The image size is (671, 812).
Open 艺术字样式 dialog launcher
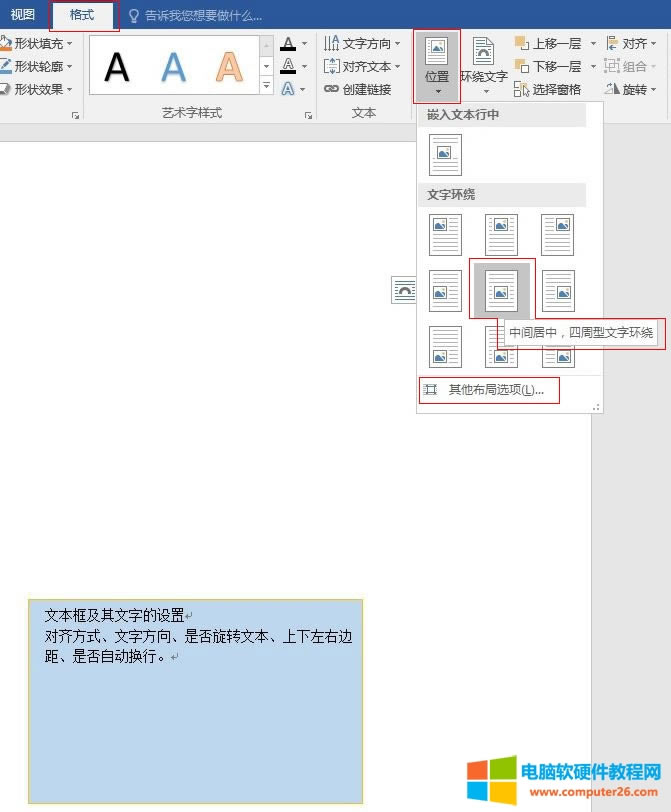coord(309,115)
